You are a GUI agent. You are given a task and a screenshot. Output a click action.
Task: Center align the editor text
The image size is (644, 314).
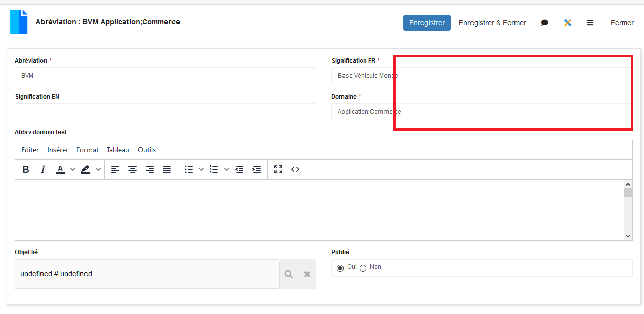133,169
